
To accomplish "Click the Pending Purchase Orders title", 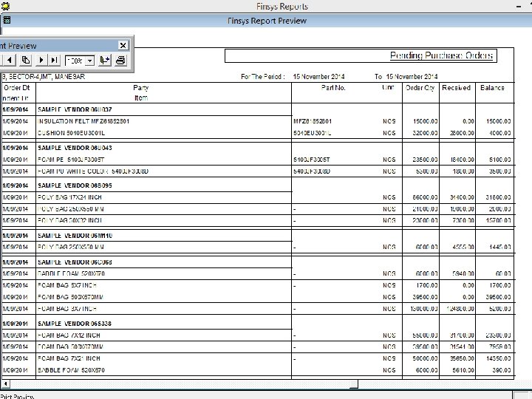I will [441, 55].
